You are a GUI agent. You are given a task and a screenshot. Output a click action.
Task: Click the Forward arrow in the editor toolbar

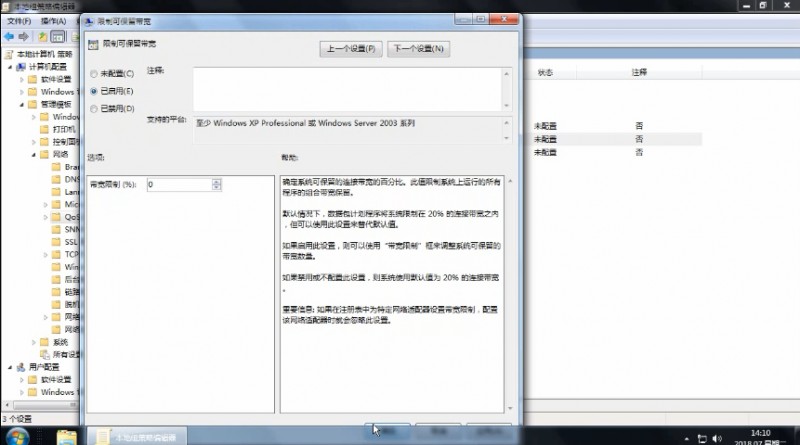tap(23, 36)
